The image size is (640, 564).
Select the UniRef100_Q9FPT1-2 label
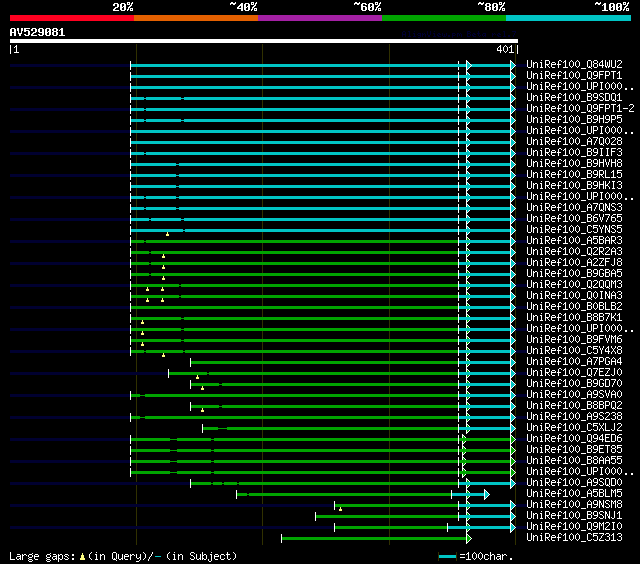coord(580,109)
